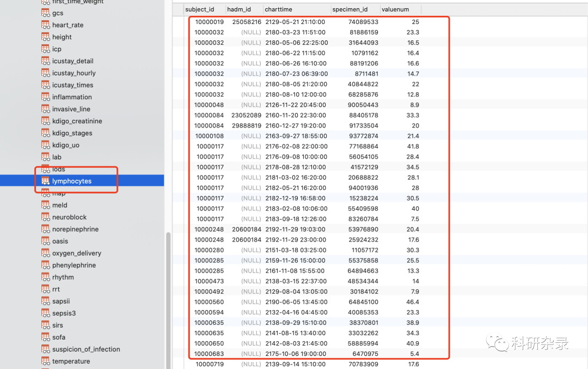Viewport: 588px width, 369px height.
Task: Click the table icon beside kdigo_uo
Action: (x=45, y=145)
